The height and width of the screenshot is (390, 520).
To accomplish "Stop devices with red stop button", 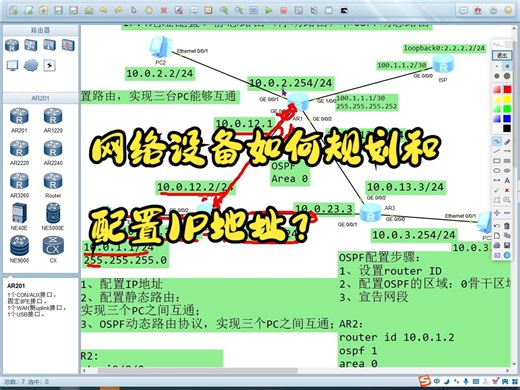I will pos(284,11).
